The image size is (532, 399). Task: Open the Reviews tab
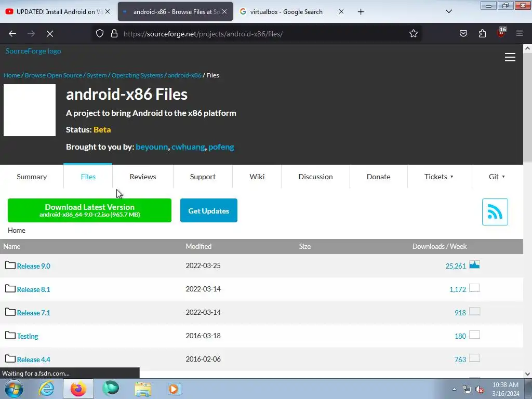pos(143,177)
